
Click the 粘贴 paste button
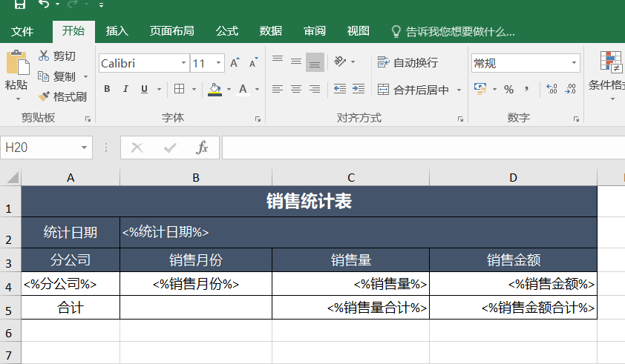click(x=17, y=74)
